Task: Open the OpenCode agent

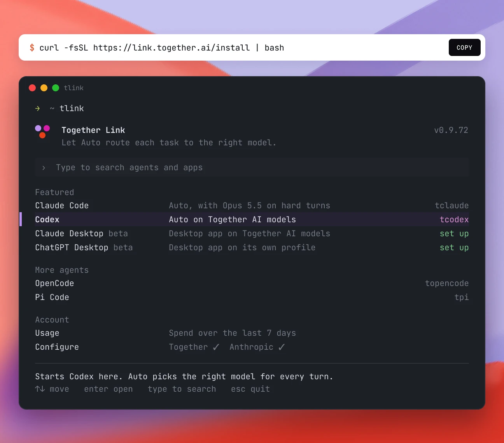Action: (252, 283)
